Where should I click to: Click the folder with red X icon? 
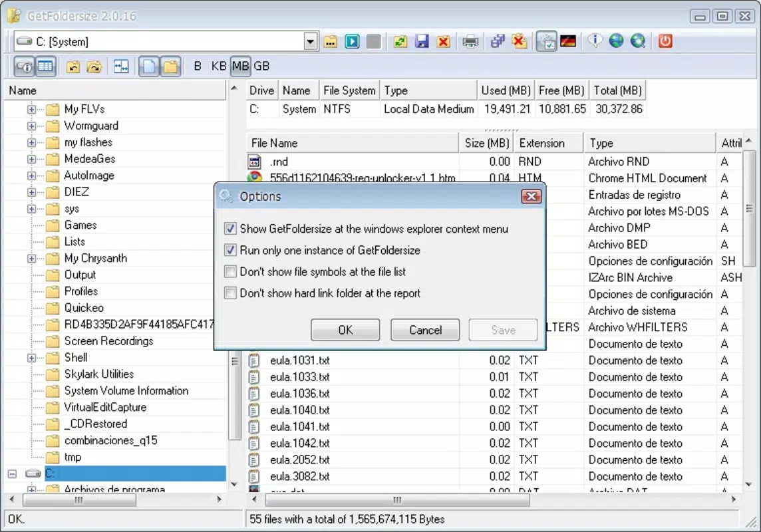(x=520, y=42)
